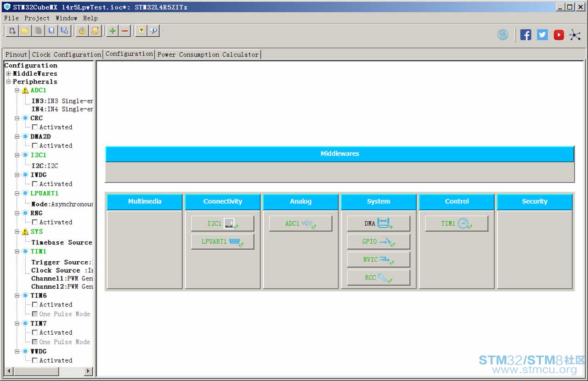Image resolution: width=588 pixels, height=381 pixels.
Task: Click the red minus toolbar icon
Action: (x=125, y=31)
